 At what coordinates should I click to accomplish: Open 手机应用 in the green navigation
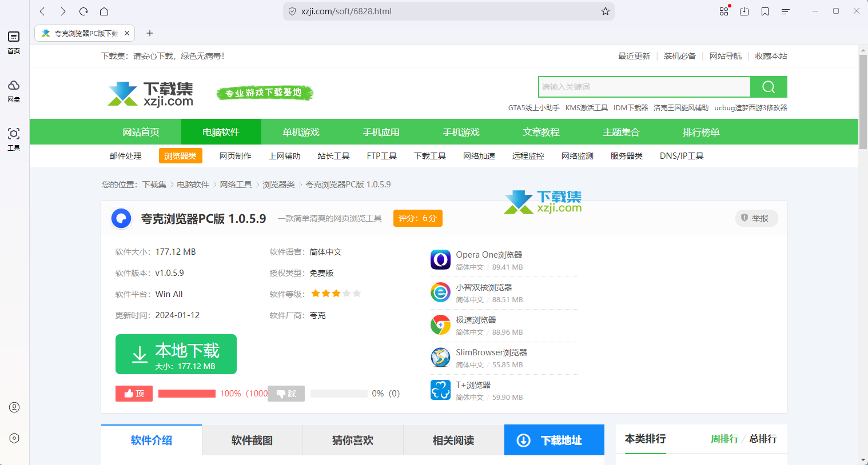pyautogui.click(x=381, y=132)
